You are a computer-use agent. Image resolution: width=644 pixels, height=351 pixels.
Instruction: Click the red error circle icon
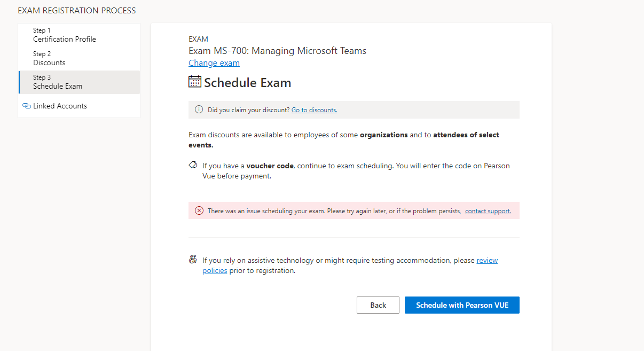tap(199, 210)
